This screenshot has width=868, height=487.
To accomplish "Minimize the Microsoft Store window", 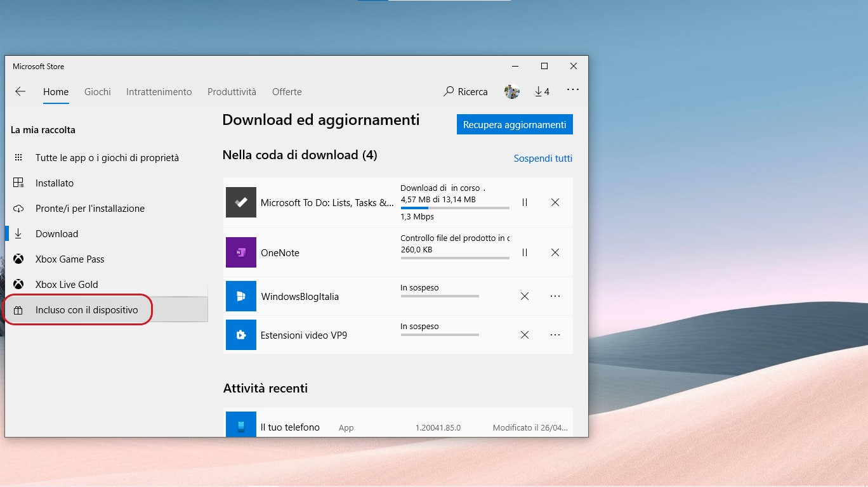I will coord(515,66).
